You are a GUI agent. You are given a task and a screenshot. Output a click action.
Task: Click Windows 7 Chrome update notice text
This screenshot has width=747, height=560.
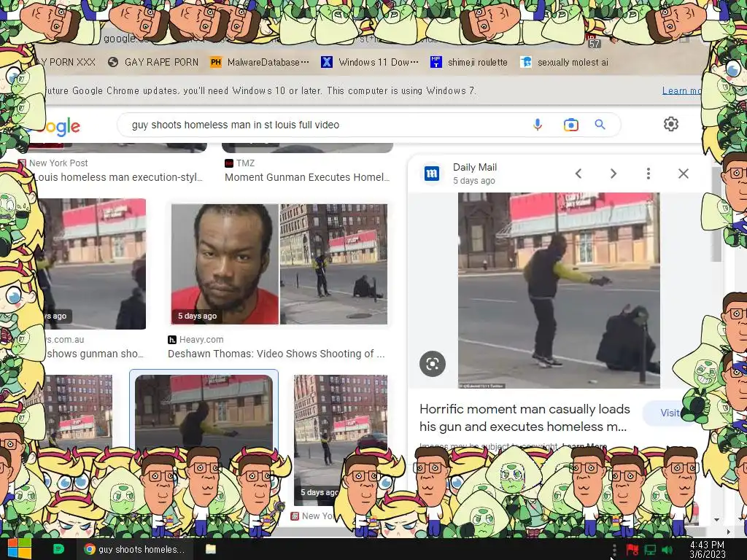[x=260, y=91]
